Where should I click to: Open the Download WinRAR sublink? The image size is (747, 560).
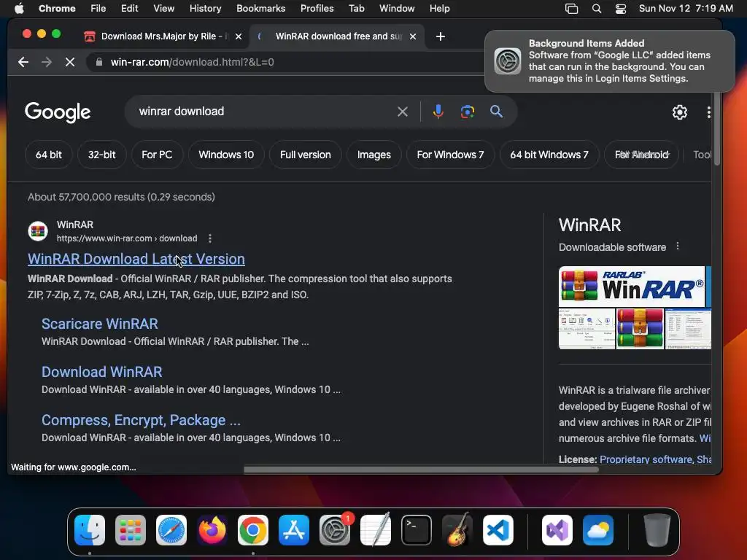tap(102, 372)
